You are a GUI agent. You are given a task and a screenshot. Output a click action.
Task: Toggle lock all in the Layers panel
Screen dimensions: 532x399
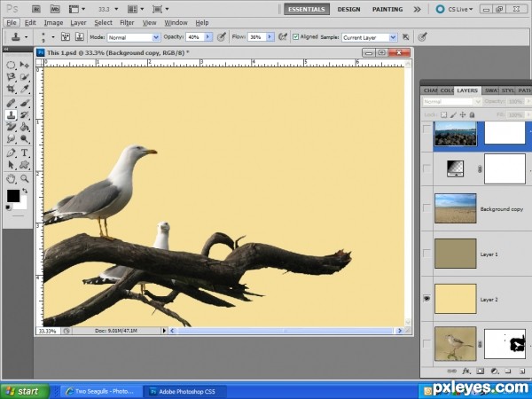pos(472,114)
